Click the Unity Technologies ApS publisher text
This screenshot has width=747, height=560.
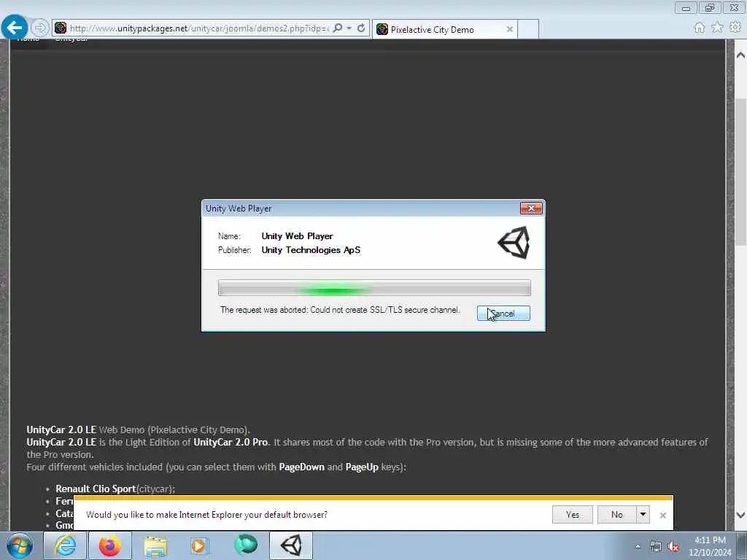(311, 250)
